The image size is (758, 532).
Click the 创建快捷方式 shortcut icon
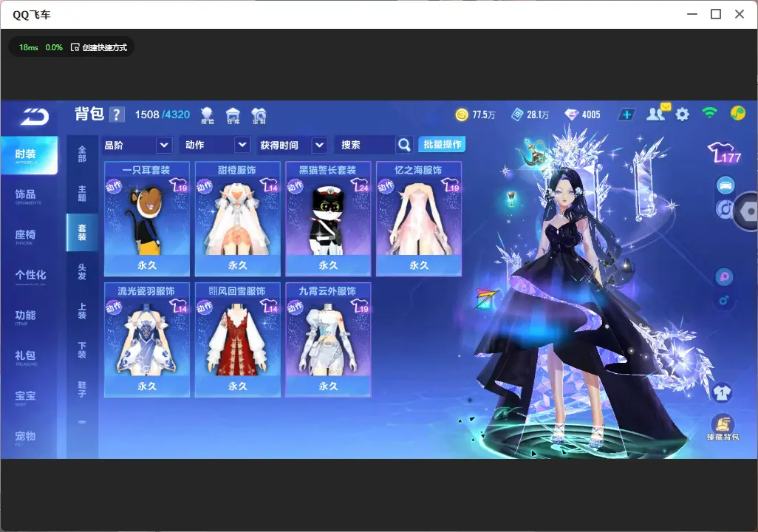tap(75, 47)
